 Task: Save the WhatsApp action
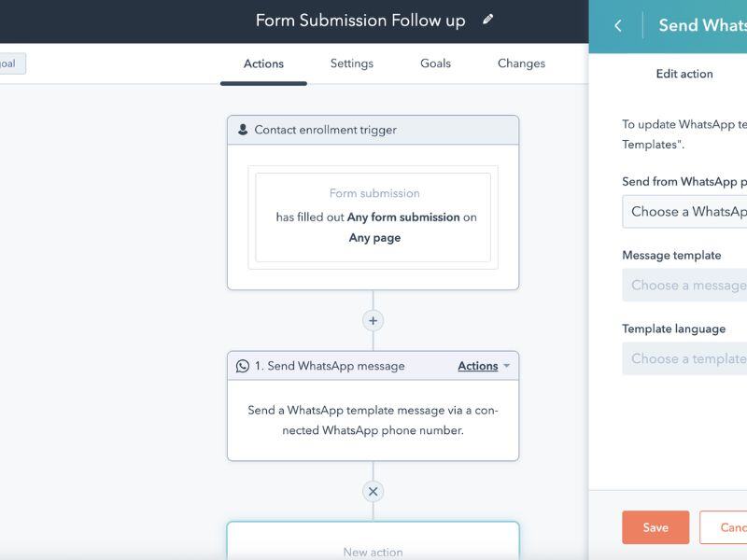click(x=655, y=527)
